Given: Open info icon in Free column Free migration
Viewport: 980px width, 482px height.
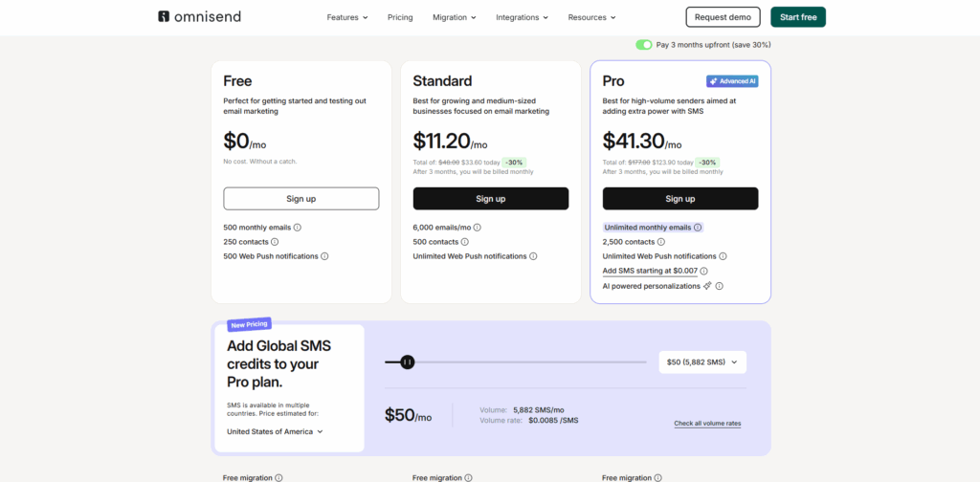Looking at the screenshot, I should pyautogui.click(x=278, y=478).
